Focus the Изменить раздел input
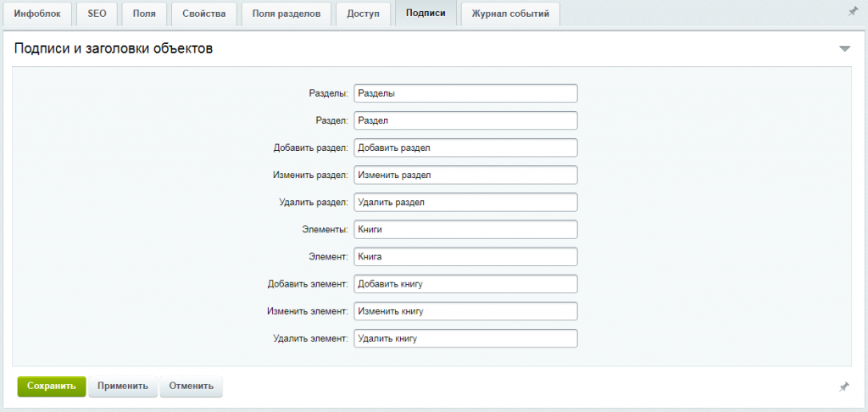Image resolution: width=868 pixels, height=412 pixels. 465,175
